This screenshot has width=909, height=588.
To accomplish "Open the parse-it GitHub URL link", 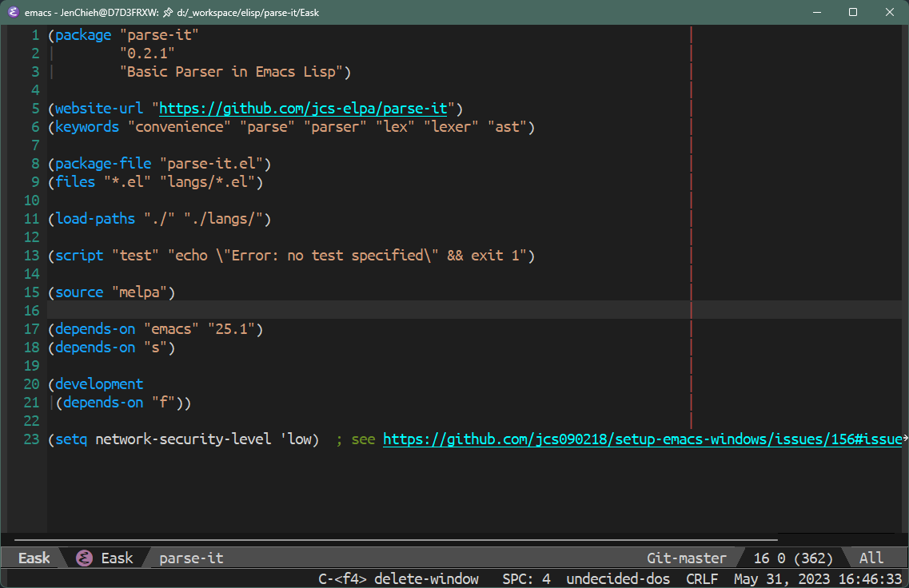I will pos(303,109).
